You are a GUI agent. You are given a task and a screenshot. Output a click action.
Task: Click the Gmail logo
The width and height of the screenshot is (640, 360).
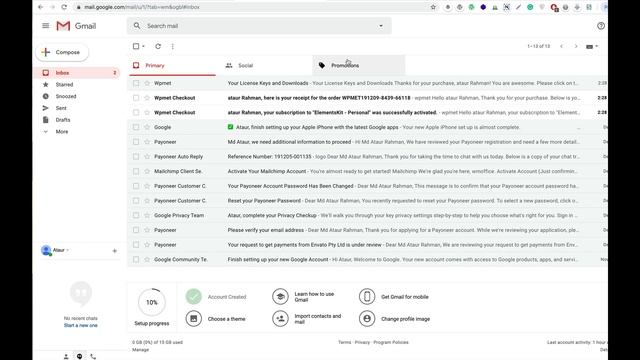coord(76,26)
